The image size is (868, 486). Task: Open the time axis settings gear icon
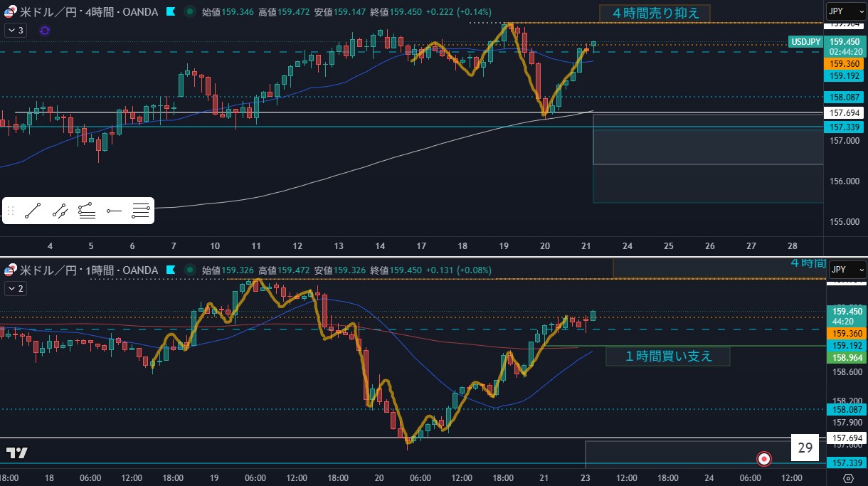click(848, 478)
